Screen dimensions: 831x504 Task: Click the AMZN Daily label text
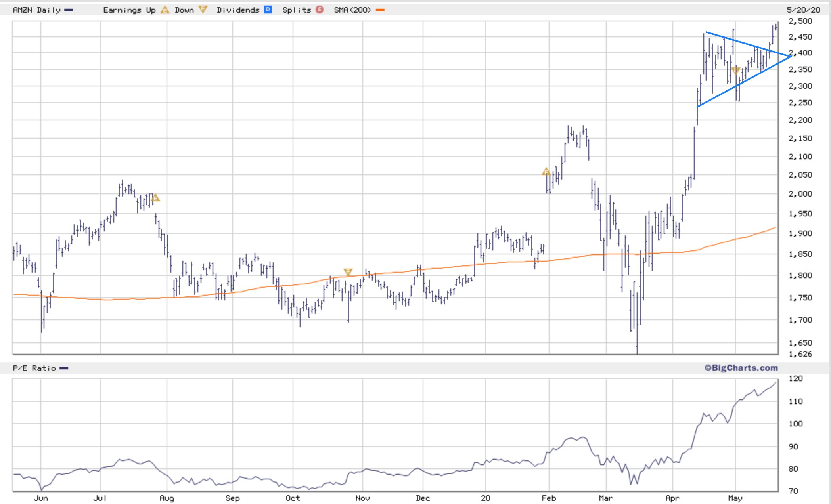pos(36,10)
